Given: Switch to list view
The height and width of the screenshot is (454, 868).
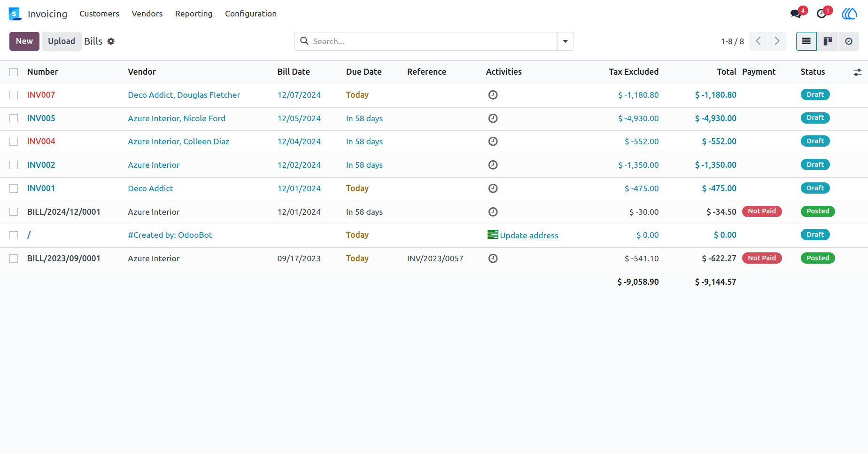Looking at the screenshot, I should (x=806, y=41).
